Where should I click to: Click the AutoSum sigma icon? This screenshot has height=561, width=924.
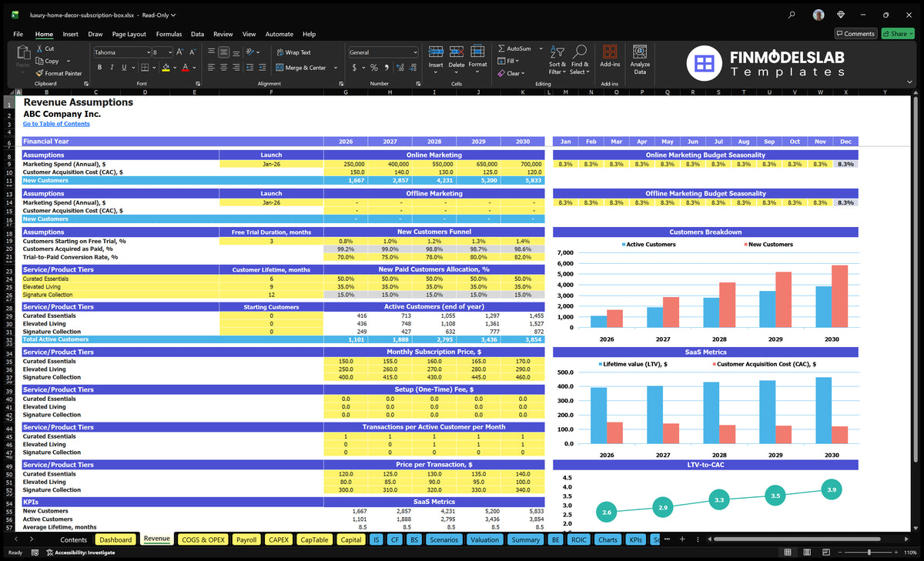(x=502, y=48)
